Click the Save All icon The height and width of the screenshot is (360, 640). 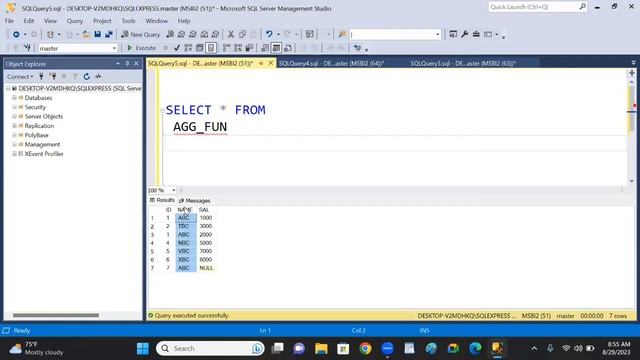click(x=109, y=35)
